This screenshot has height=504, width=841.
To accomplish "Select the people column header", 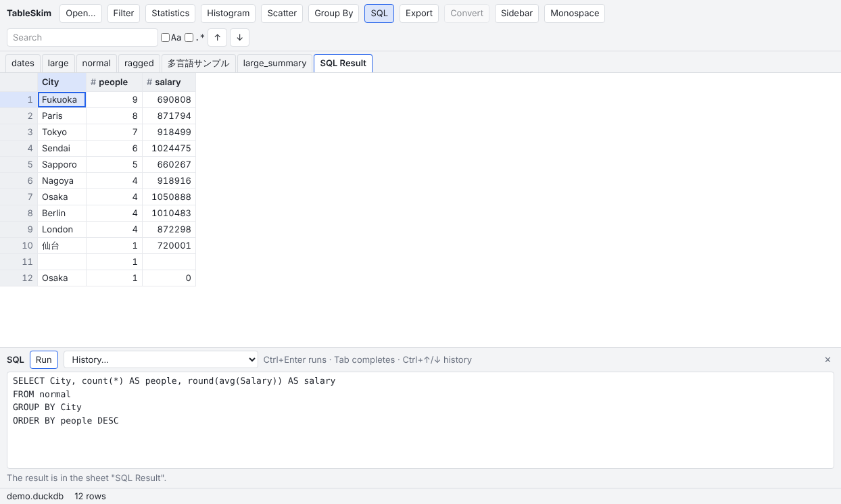I will (114, 82).
